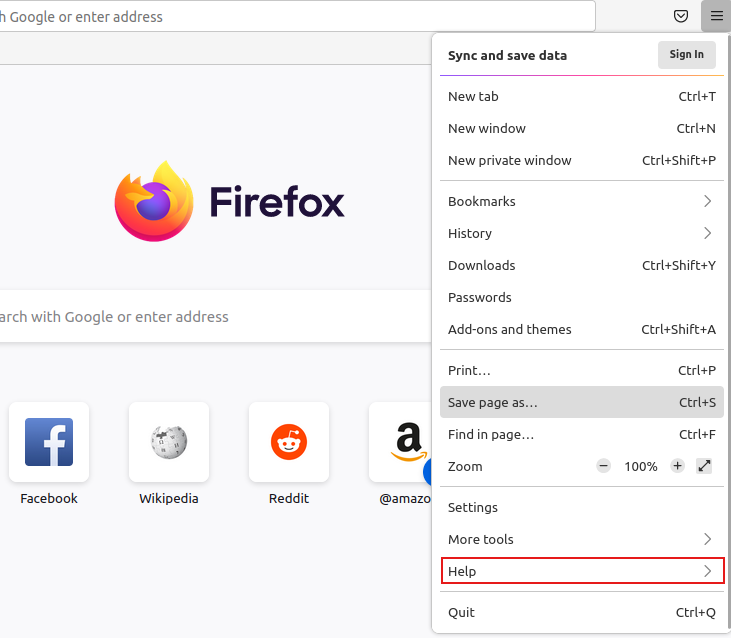
Task: Click the zoom out minus icon
Action: click(x=603, y=466)
